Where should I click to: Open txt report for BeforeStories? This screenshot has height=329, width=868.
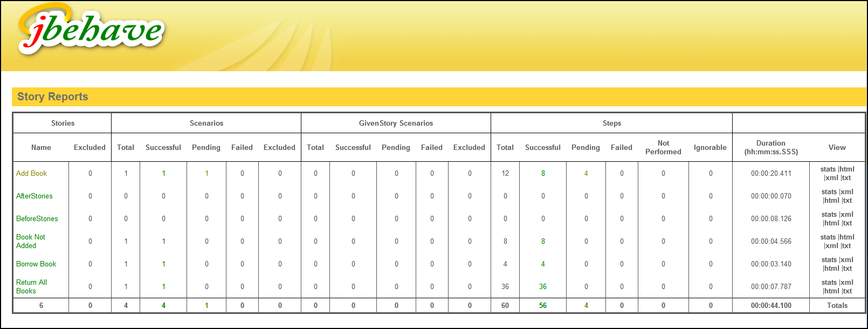847,223
